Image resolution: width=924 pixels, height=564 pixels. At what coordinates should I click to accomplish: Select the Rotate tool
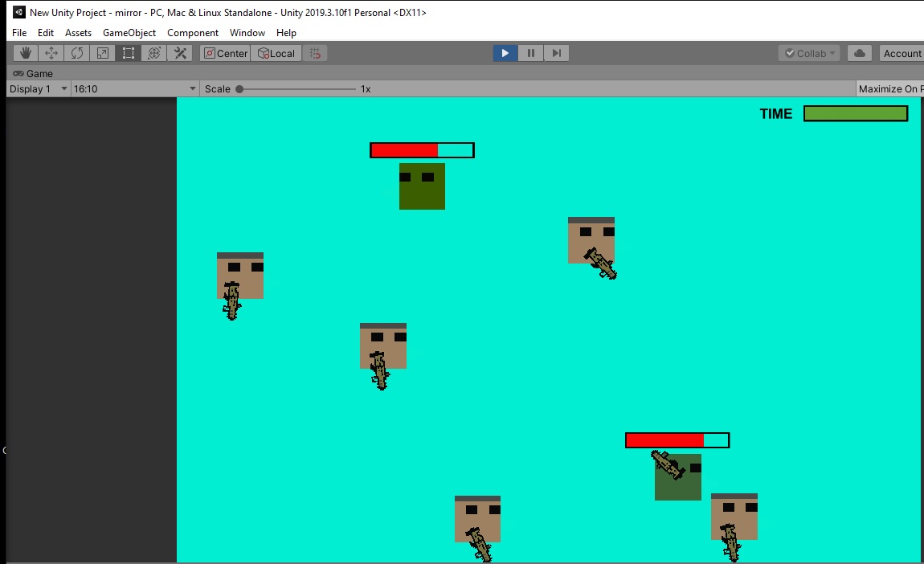[x=76, y=53]
